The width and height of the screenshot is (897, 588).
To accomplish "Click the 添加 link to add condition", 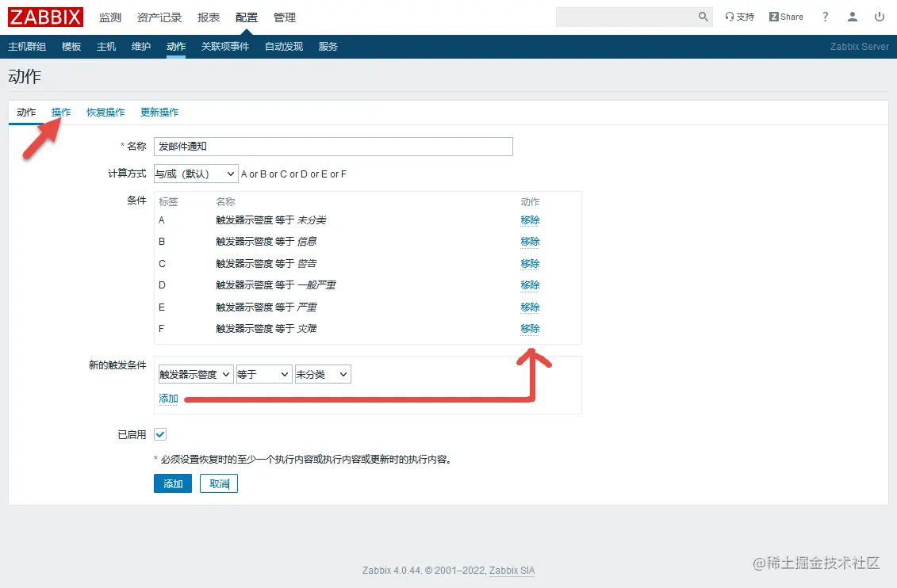I will tap(167, 399).
